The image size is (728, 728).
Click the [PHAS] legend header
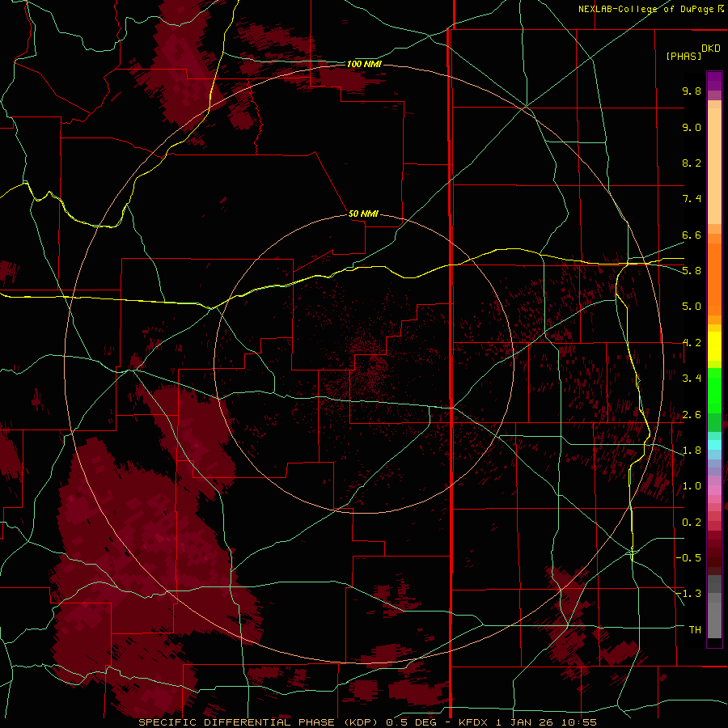point(683,56)
